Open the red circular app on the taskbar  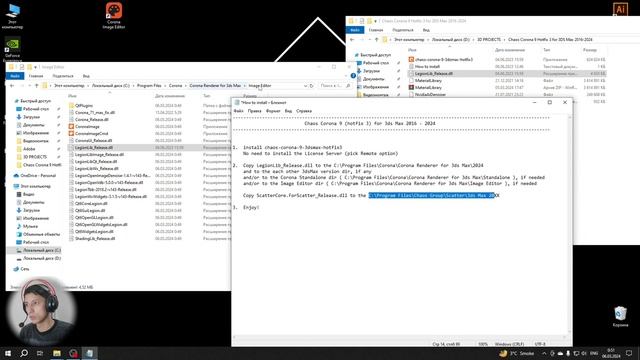point(73,353)
